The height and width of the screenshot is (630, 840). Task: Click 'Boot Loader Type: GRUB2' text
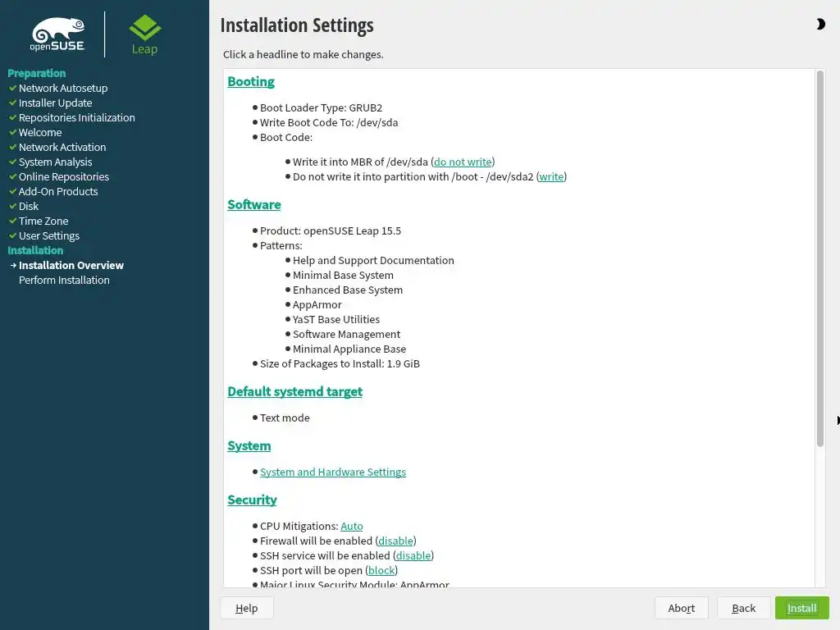[321, 107]
